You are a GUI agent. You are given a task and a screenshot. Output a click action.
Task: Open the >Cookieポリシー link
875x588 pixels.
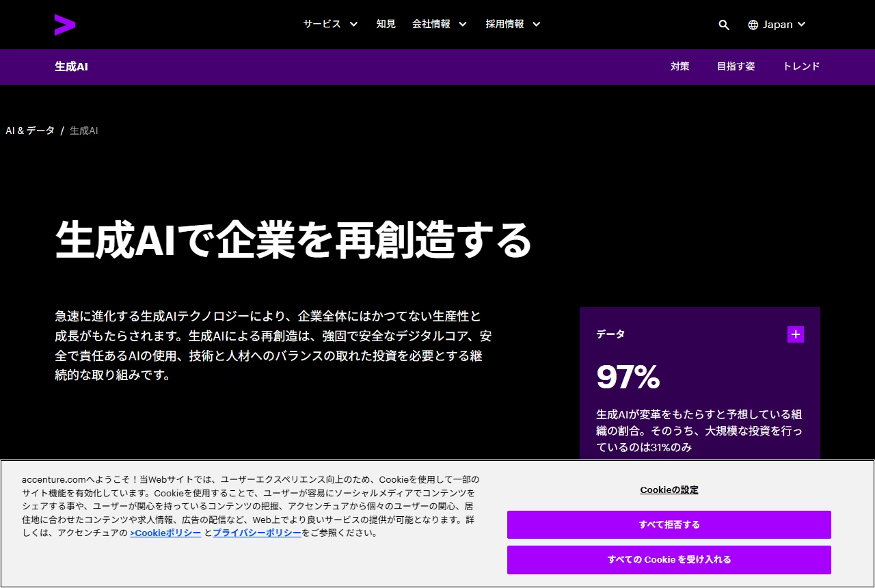click(x=165, y=533)
